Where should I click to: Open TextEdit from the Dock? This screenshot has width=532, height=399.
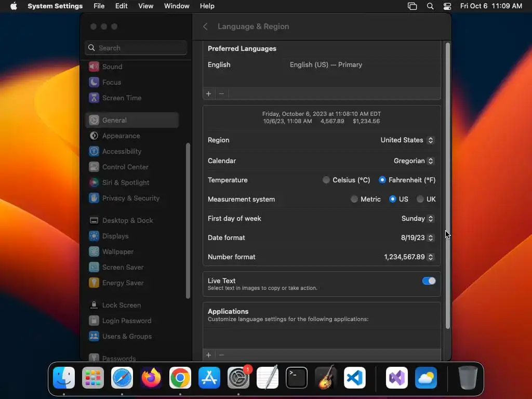click(x=268, y=378)
